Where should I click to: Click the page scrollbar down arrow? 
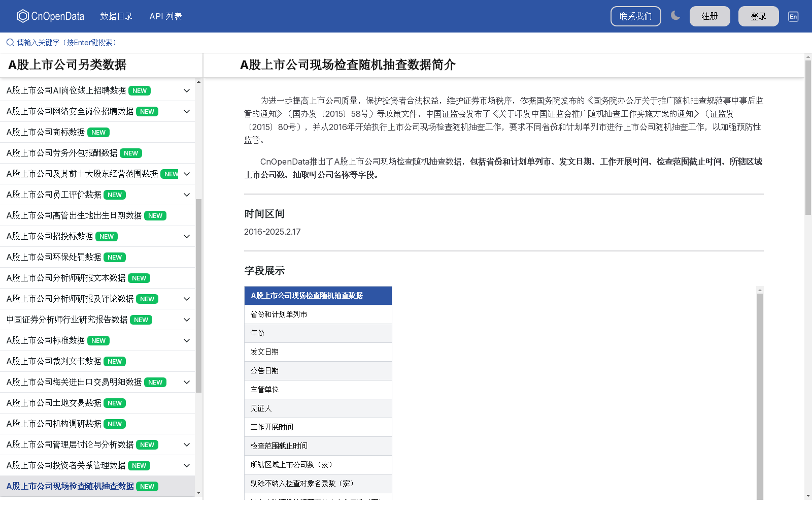(808, 496)
